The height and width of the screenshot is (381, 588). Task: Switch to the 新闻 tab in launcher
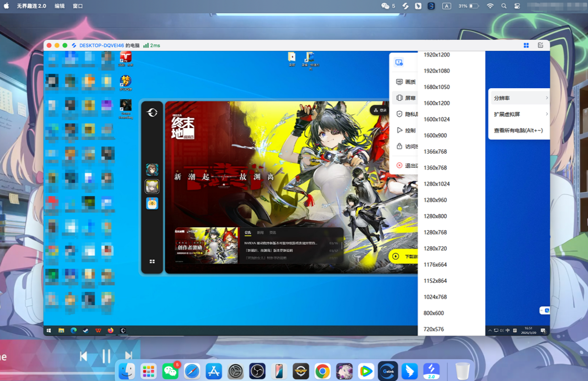[260, 233]
